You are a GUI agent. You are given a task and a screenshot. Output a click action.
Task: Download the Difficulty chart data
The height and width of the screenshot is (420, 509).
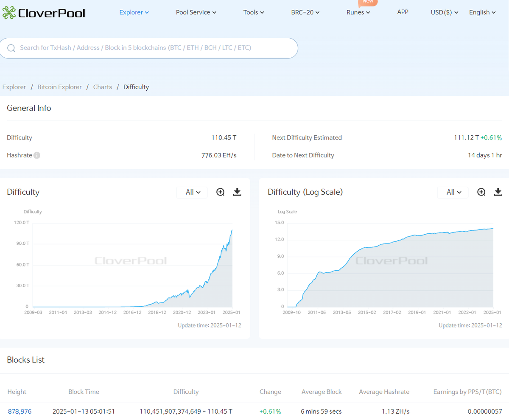tap(237, 192)
